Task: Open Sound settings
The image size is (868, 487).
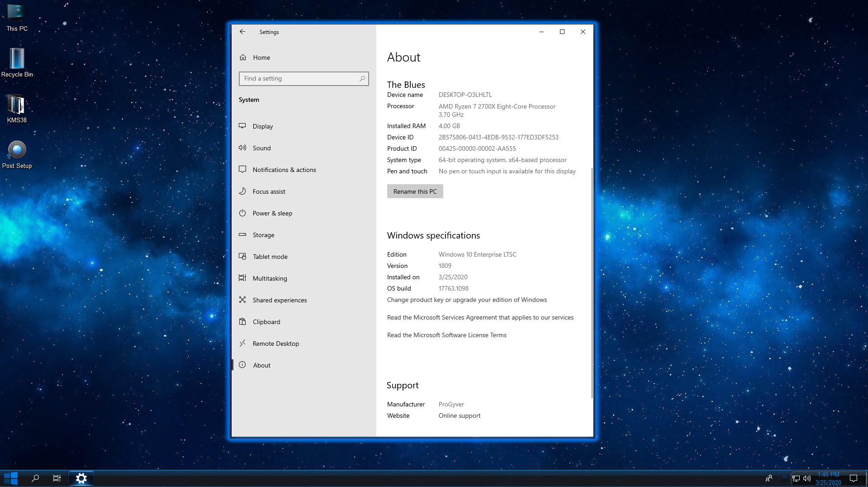Action: [x=304, y=148]
